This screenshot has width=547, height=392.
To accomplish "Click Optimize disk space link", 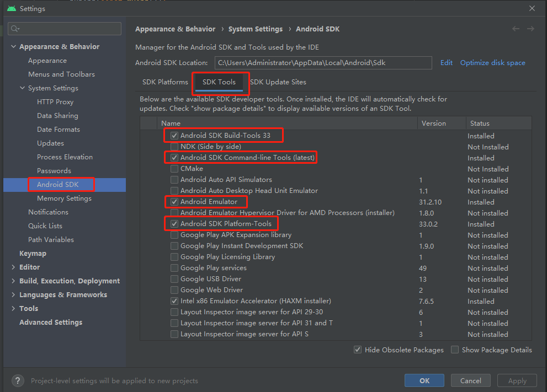I will pos(492,63).
